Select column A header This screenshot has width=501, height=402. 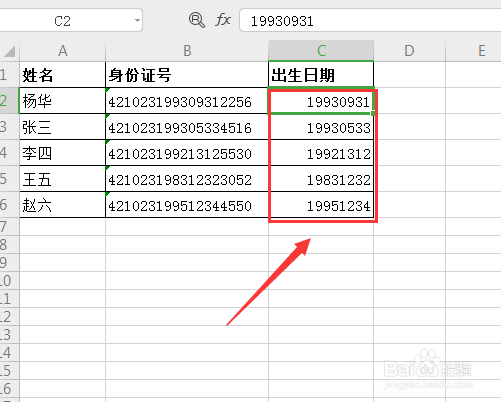pyautogui.click(x=63, y=51)
